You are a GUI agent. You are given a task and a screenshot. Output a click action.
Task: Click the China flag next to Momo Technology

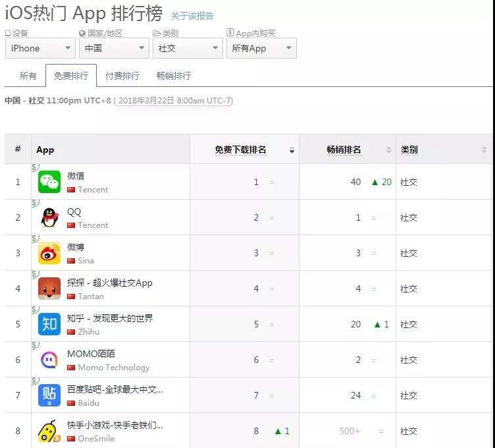[x=71, y=368]
